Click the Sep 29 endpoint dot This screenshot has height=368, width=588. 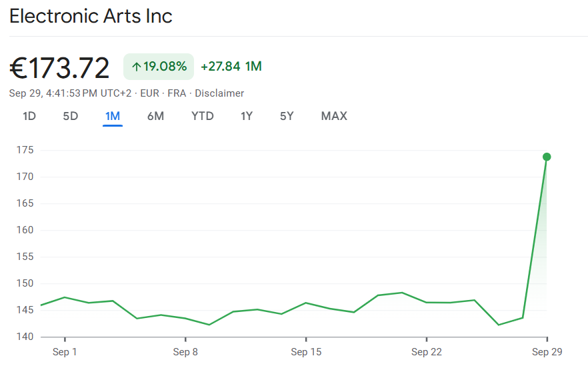pyautogui.click(x=547, y=157)
